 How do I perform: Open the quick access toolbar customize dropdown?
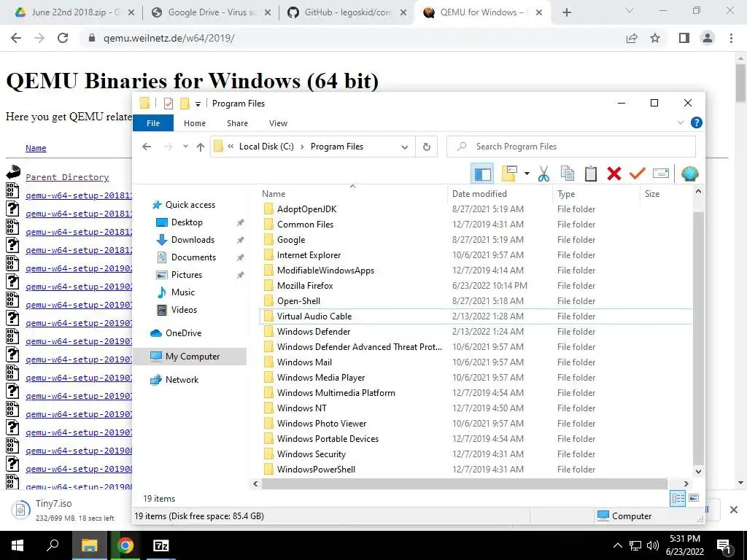pos(198,104)
